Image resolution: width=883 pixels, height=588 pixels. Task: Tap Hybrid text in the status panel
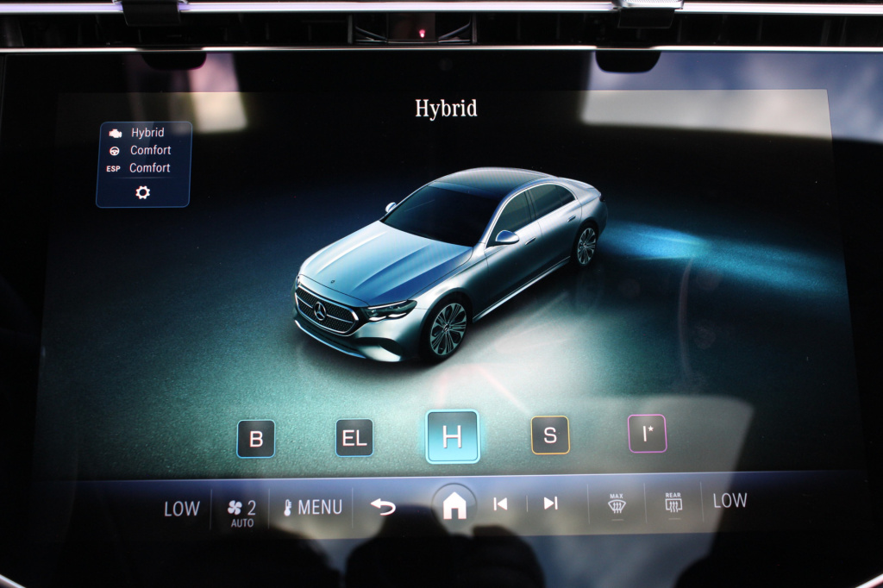click(x=147, y=133)
